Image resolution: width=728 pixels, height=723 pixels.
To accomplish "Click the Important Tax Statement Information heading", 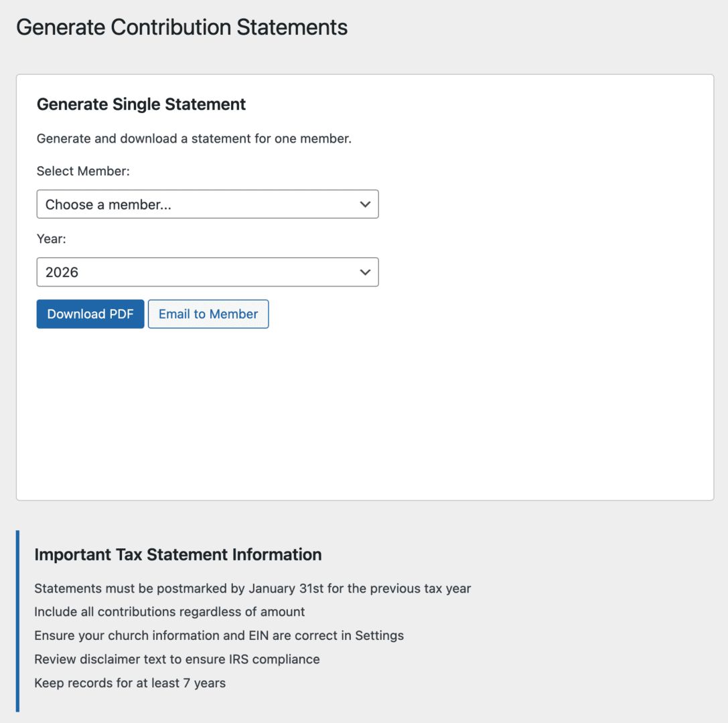I will [178, 555].
